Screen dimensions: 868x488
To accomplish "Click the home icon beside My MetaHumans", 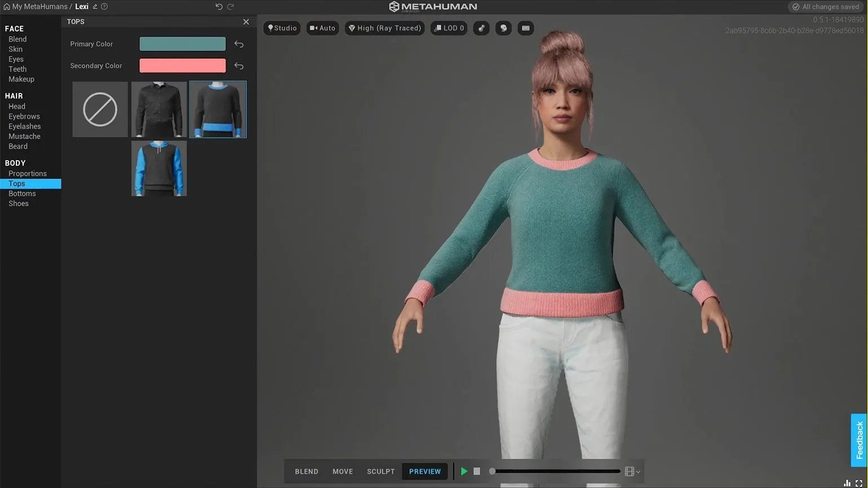I will point(7,7).
